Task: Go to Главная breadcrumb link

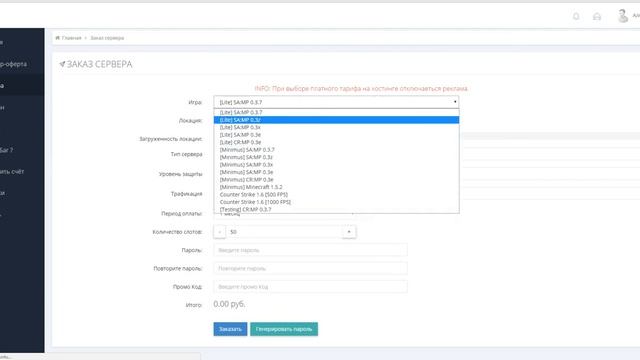Action: tap(71, 38)
